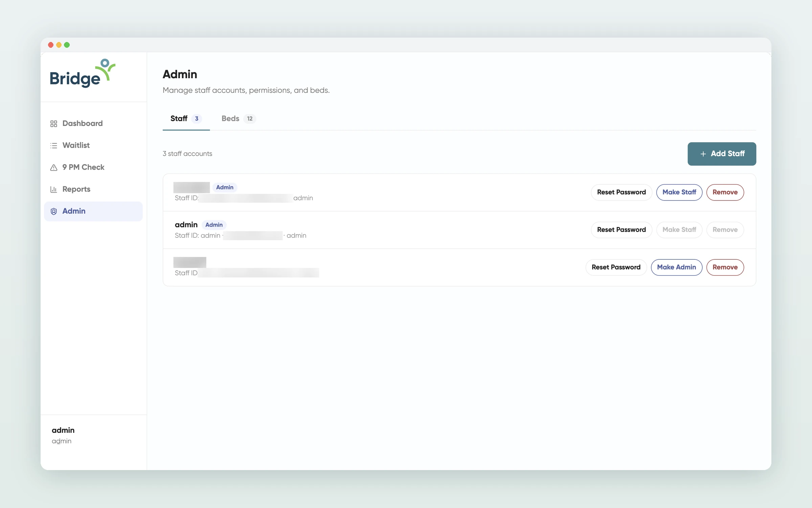Reset password for the third staff account
The height and width of the screenshot is (508, 812).
[616, 268]
